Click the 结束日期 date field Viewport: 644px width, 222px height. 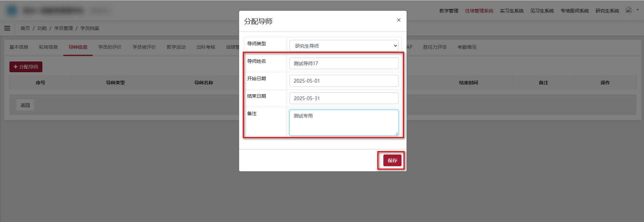[x=344, y=98]
